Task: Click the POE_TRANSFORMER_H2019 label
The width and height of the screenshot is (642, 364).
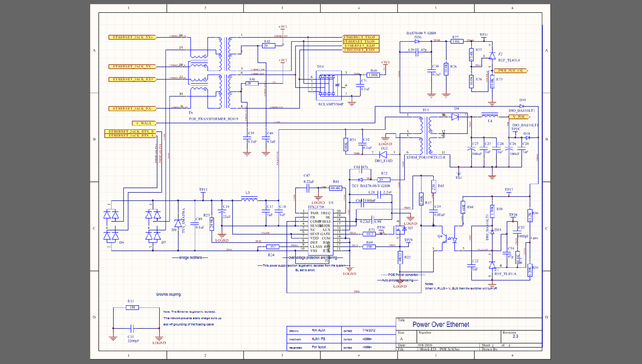Action: point(213,119)
